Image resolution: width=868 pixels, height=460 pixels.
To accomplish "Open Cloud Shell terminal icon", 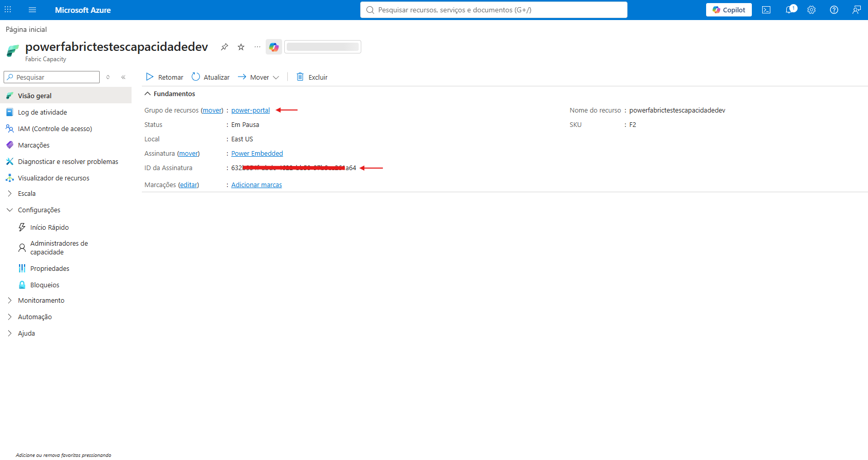I will pos(766,10).
